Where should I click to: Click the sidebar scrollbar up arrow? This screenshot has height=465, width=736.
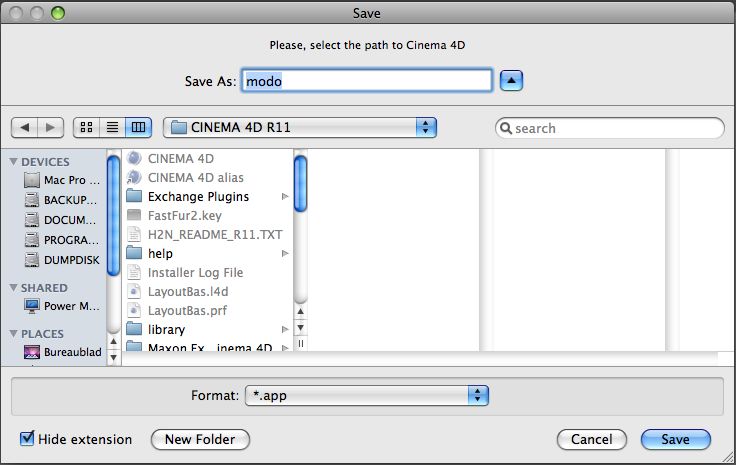click(113, 342)
